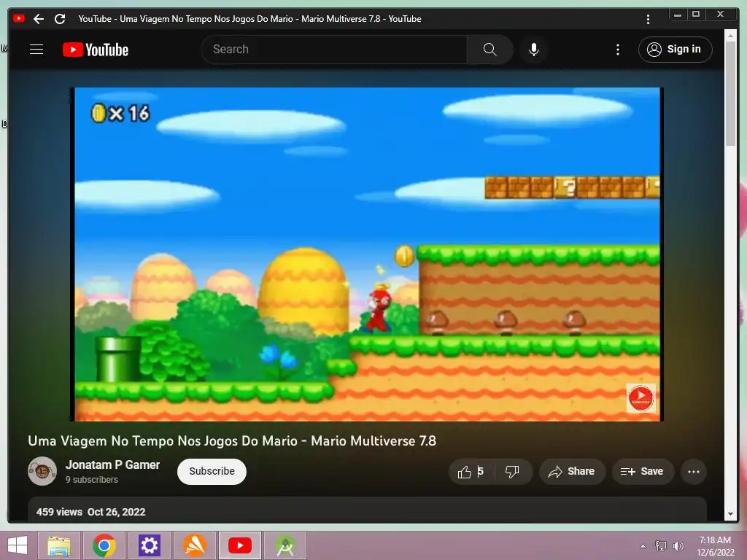
Task: Click the Sign in button
Action: (x=675, y=50)
